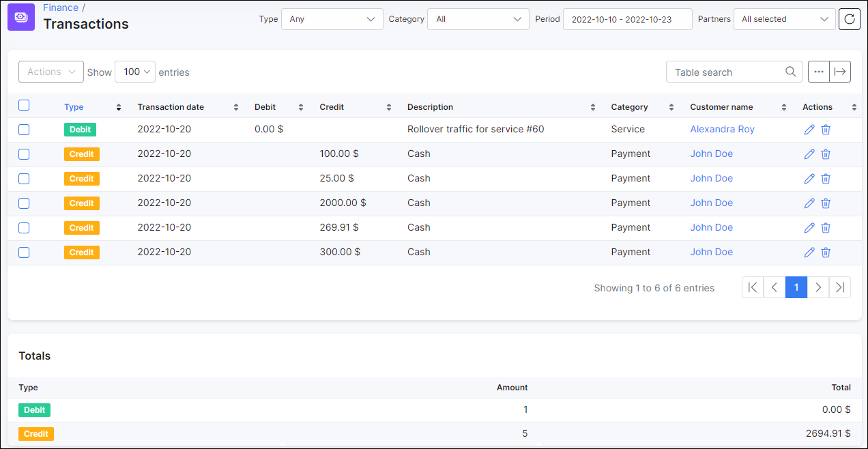The width and height of the screenshot is (868, 449).
Task: Select the checkbox for the 25.00 $ transaction
Action: tap(24, 178)
